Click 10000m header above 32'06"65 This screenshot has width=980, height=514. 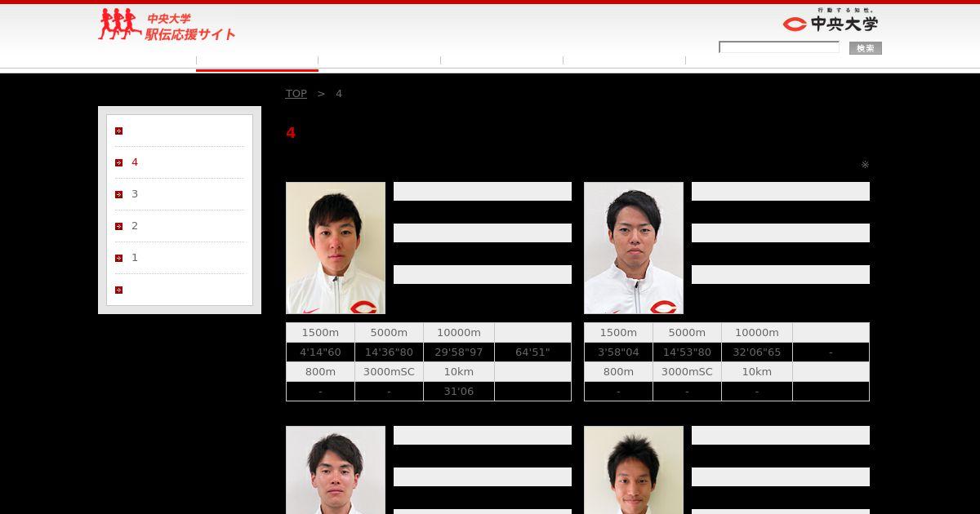(757, 333)
